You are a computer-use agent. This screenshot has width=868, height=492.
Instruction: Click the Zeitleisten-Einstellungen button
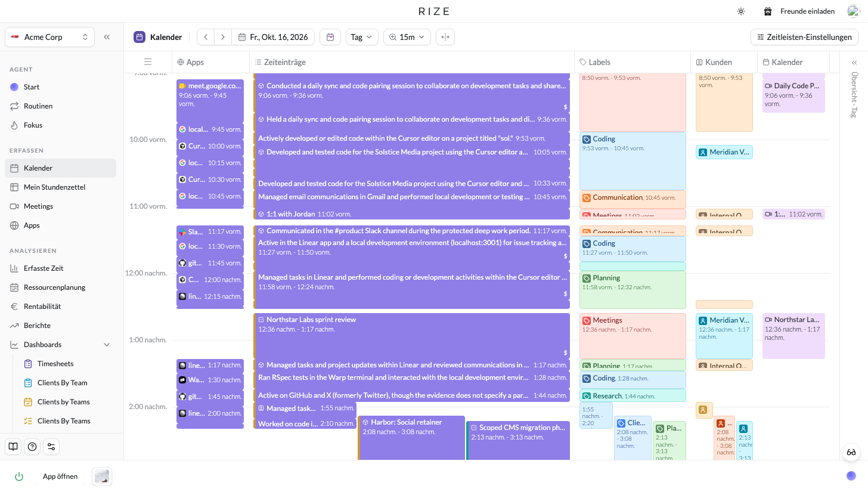[804, 37]
